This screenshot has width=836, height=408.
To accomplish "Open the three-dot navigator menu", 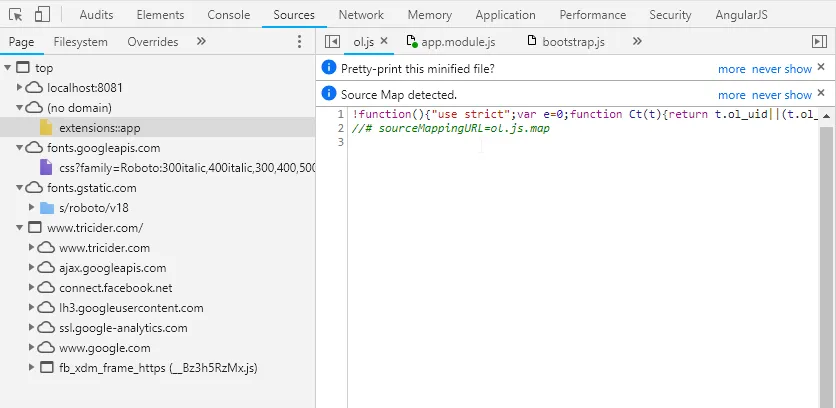I will tap(299, 42).
